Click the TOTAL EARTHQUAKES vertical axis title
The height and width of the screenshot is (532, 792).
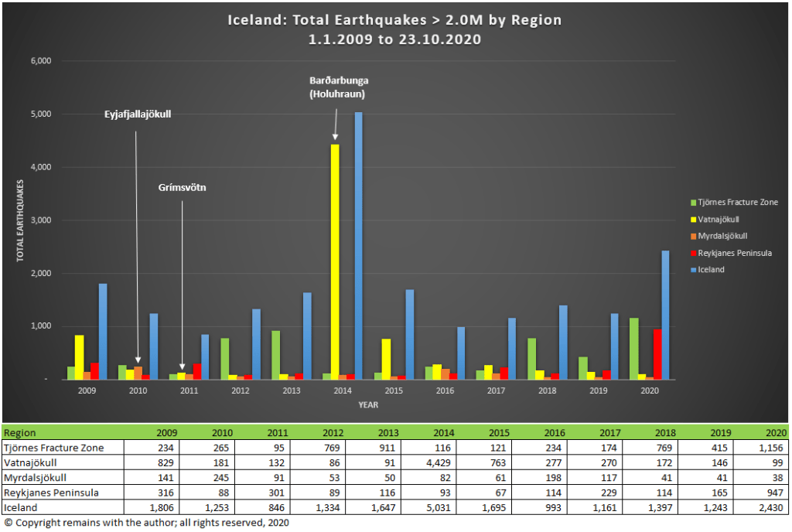click(22, 221)
